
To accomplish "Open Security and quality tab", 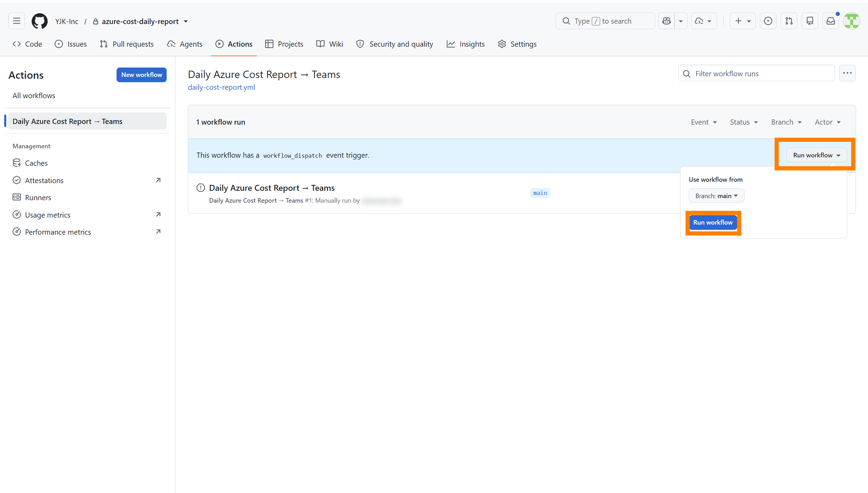I will pyautogui.click(x=395, y=44).
